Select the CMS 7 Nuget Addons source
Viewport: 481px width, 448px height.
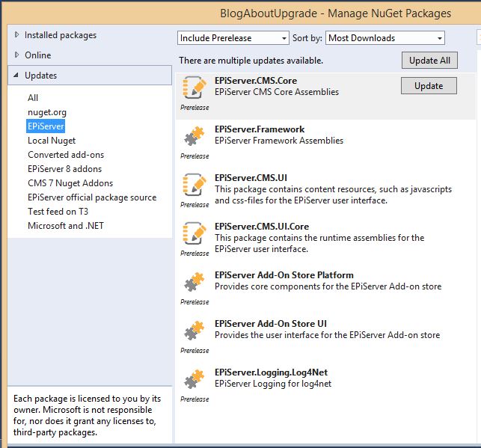pyautogui.click(x=70, y=183)
